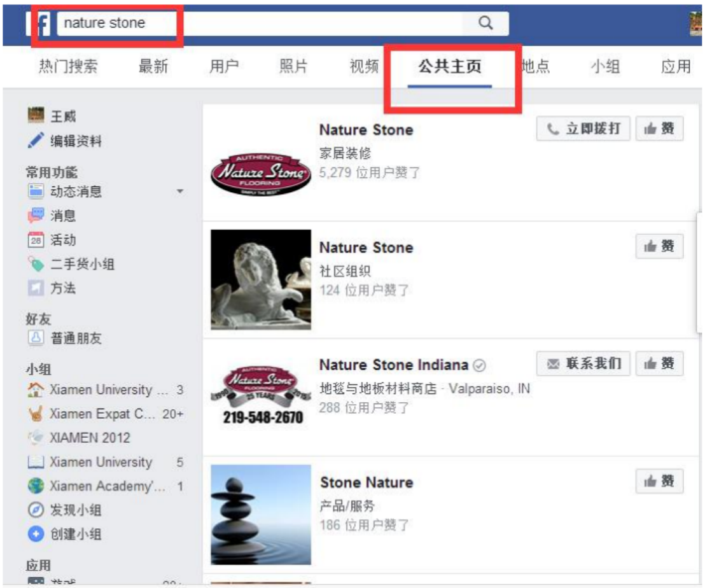Image resolution: width=705 pixels, height=588 pixels.
Task: Open the 地点 tab
Action: click(x=536, y=67)
